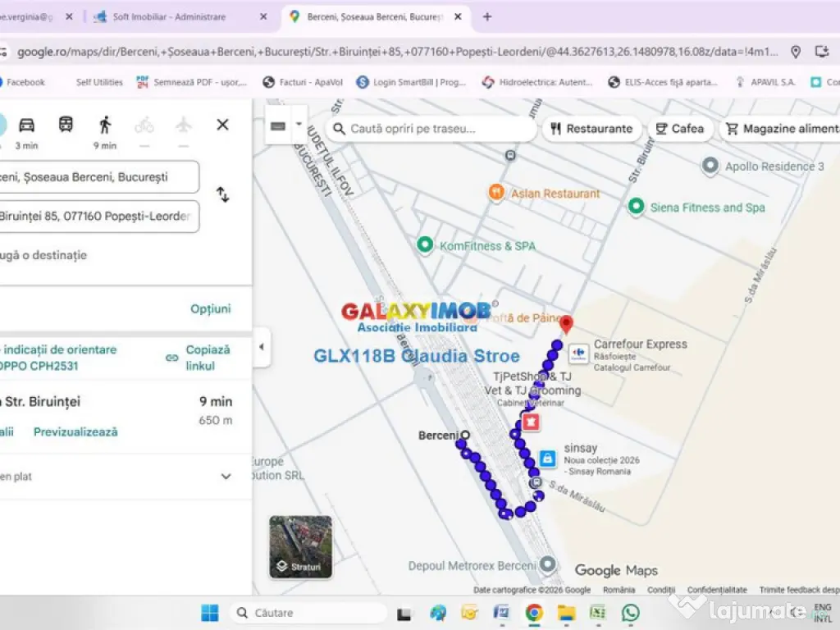
Task: Click Previzualizează route link
Action: [x=75, y=431]
